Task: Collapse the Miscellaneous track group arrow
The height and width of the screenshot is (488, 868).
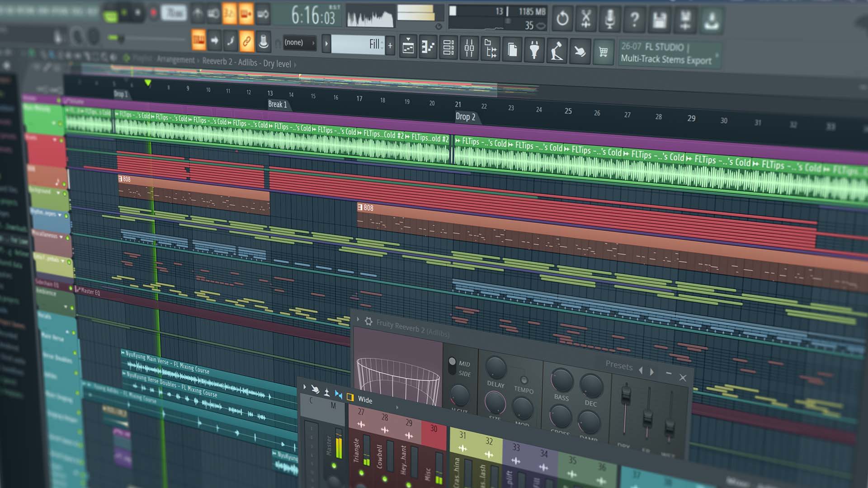Action: coord(61,237)
